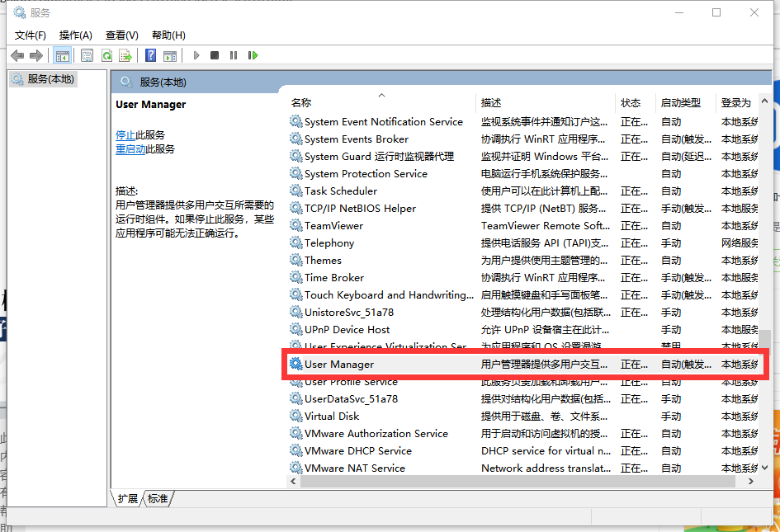Open the 帮助(H) menu
Image resolution: width=780 pixels, height=532 pixels.
coord(168,35)
